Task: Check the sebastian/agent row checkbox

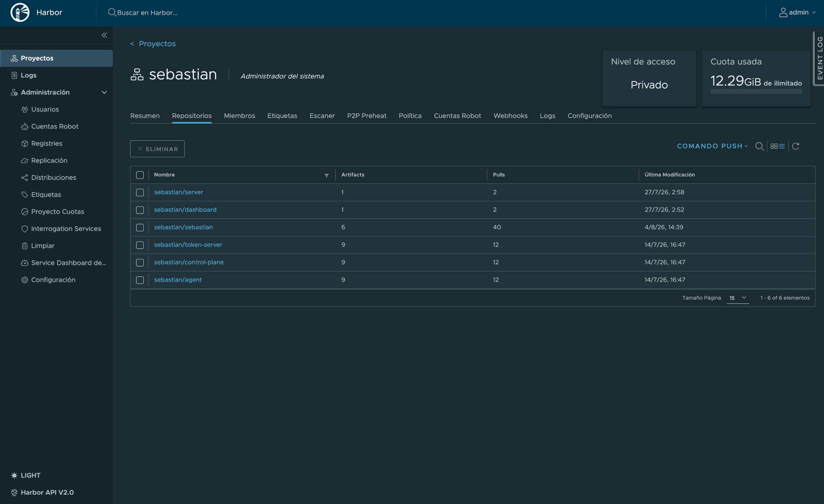Action: (x=140, y=280)
